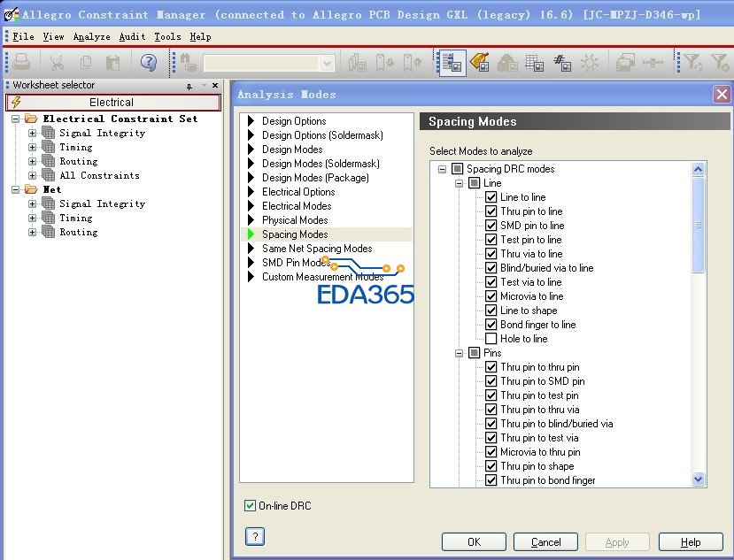The width and height of the screenshot is (734, 560).
Task: Open the Help menu
Action: (200, 36)
